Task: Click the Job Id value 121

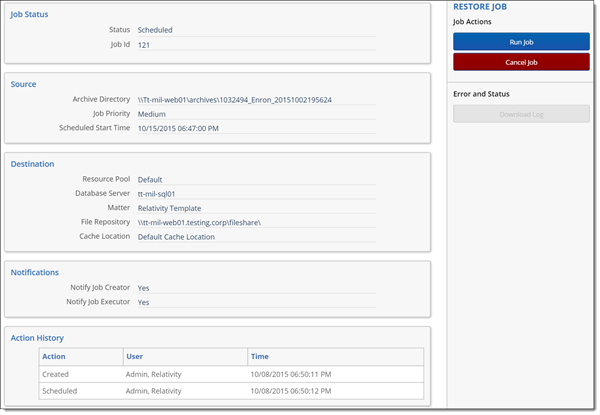Action: coord(144,45)
